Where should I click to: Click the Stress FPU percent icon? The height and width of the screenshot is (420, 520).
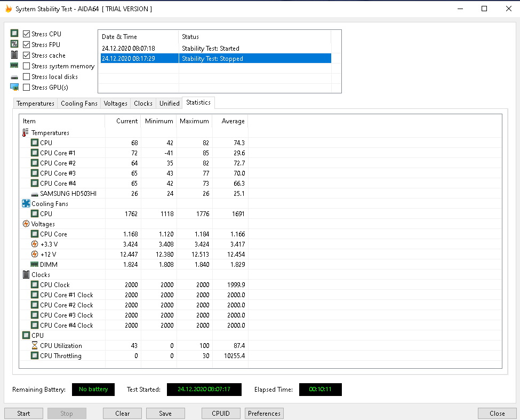(x=14, y=44)
